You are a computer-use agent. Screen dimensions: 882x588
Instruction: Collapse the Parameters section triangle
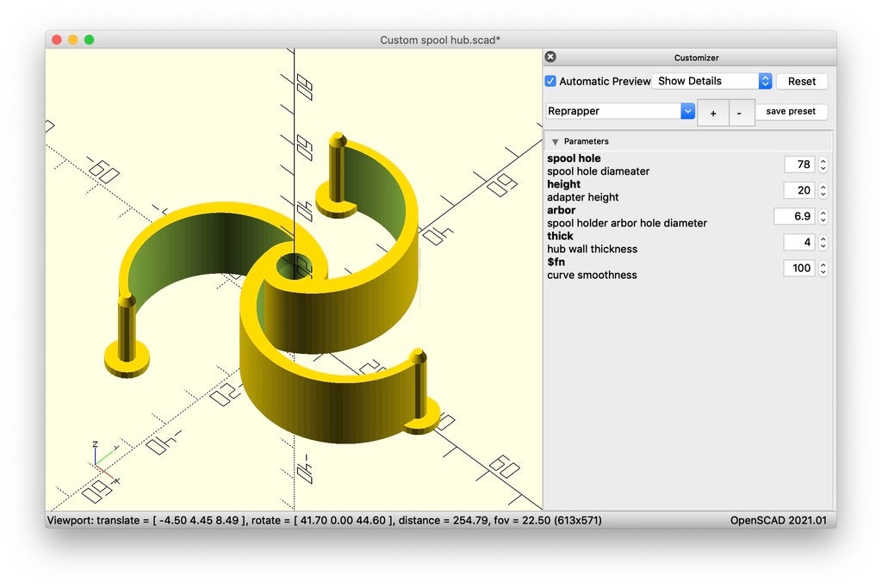556,141
